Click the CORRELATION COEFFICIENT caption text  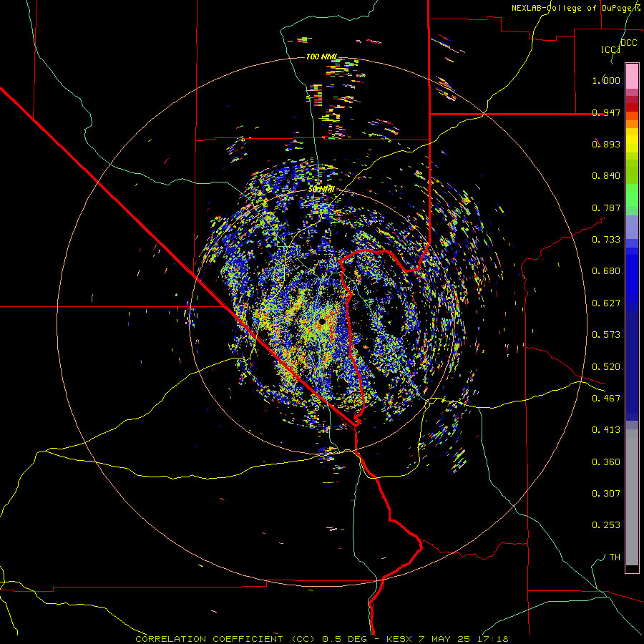pyautogui.click(x=210, y=639)
